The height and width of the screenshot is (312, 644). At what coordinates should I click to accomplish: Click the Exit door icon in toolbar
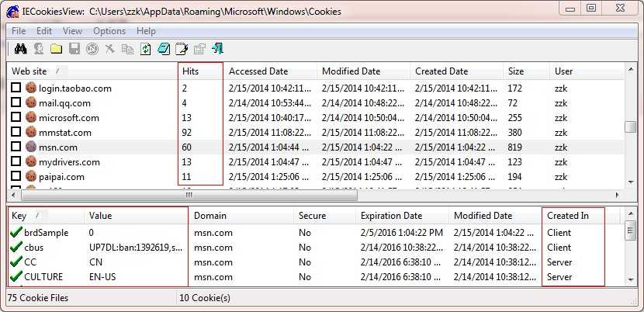[x=217, y=49]
